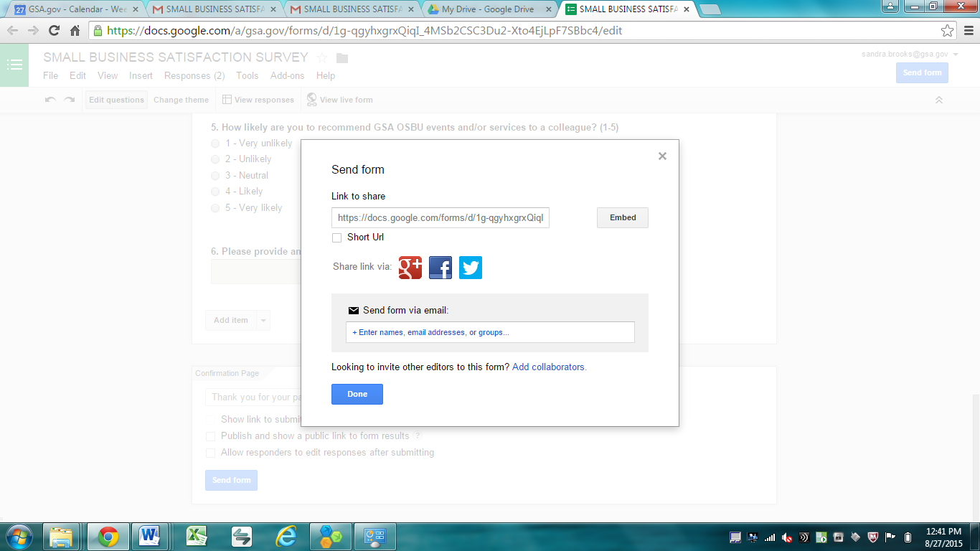Star the form with the star icon
980x551 pixels.
pyautogui.click(x=322, y=58)
